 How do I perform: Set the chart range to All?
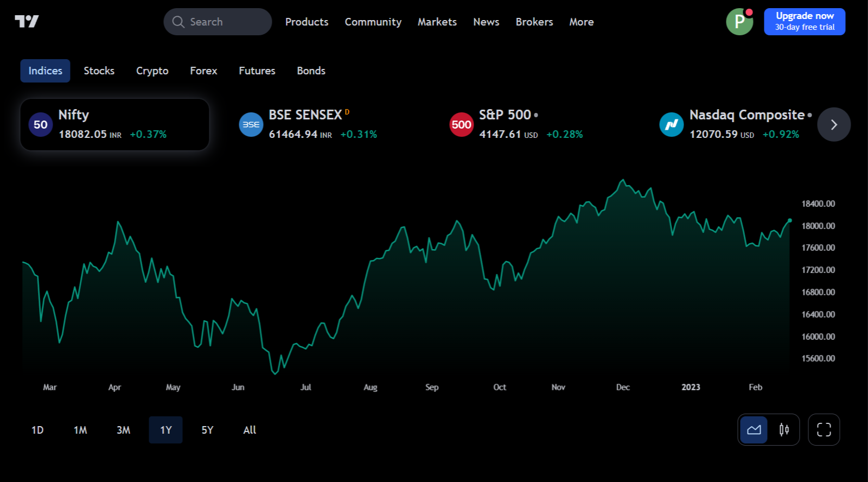pyautogui.click(x=250, y=430)
